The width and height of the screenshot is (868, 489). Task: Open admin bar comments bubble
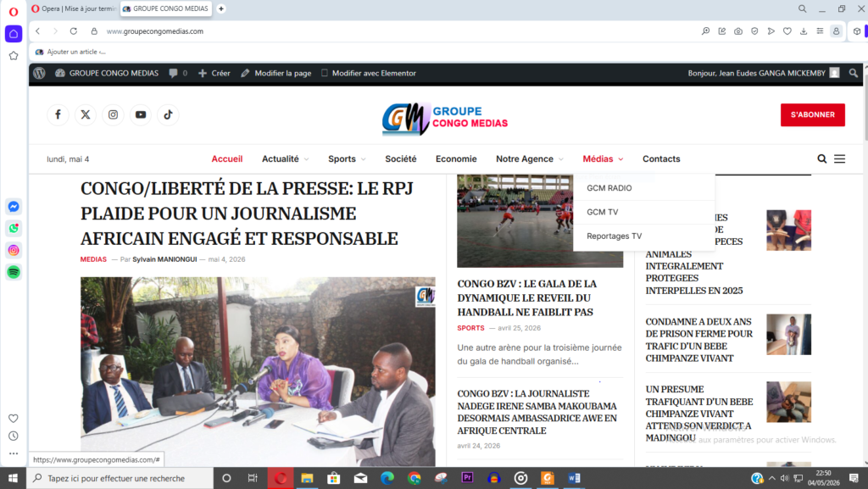178,73
